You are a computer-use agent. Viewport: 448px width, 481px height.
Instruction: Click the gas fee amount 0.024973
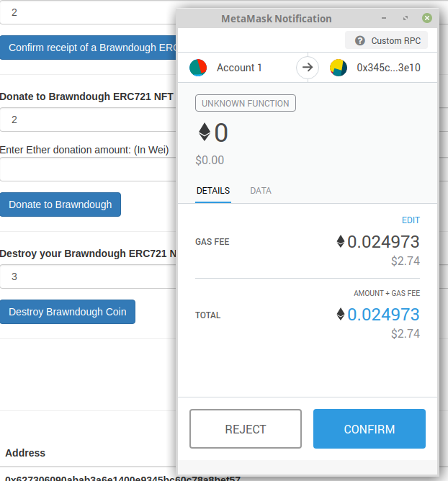[383, 242]
